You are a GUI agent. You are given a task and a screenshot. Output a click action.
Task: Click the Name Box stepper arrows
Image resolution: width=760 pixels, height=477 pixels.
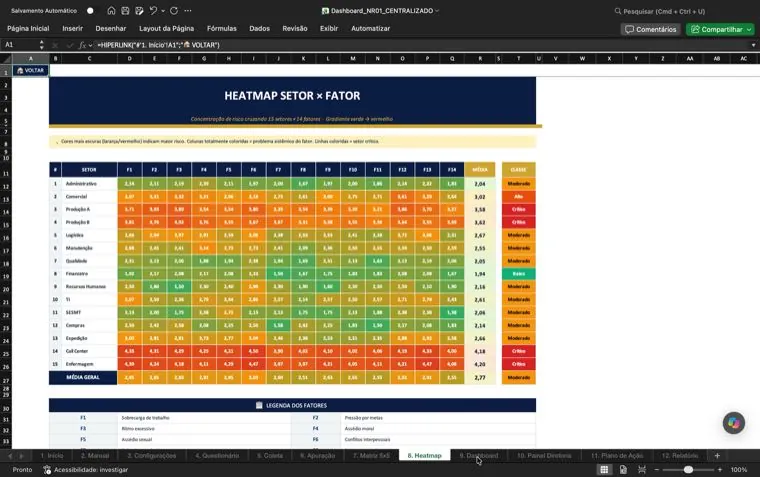click(x=42, y=45)
